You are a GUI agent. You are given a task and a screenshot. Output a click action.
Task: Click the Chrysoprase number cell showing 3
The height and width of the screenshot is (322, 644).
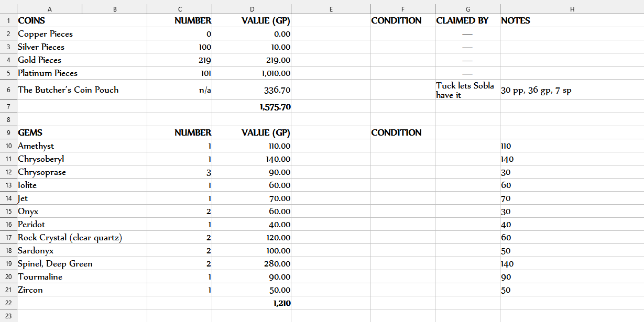208,172
